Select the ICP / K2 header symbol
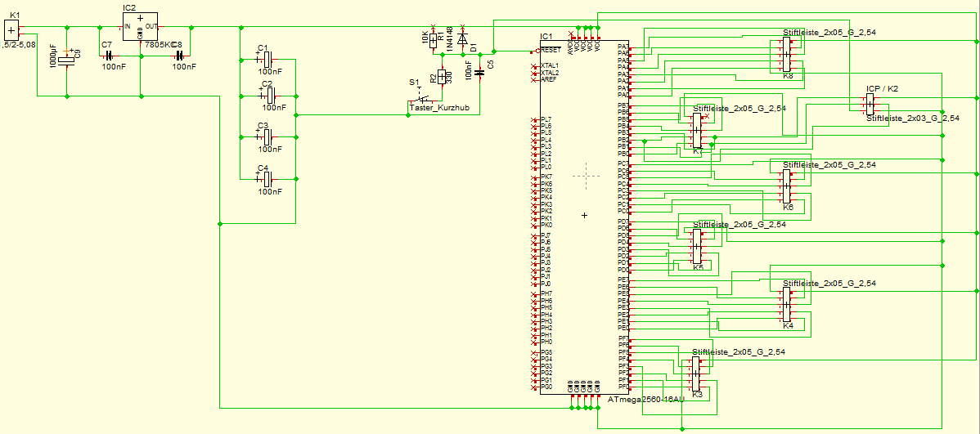The height and width of the screenshot is (434, 980). [870, 105]
